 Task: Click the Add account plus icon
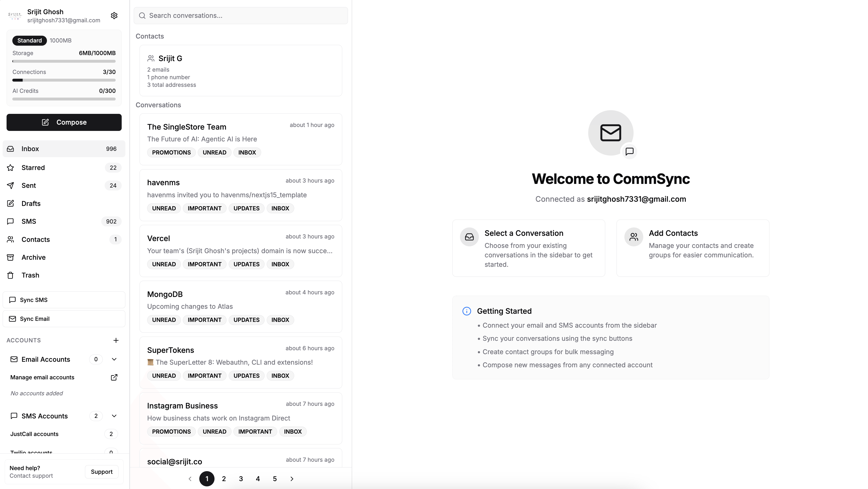(x=116, y=340)
